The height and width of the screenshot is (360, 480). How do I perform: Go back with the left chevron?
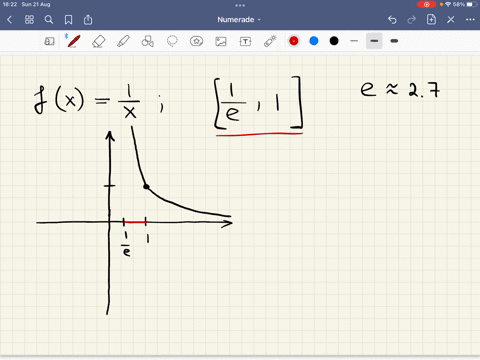click(x=9, y=20)
